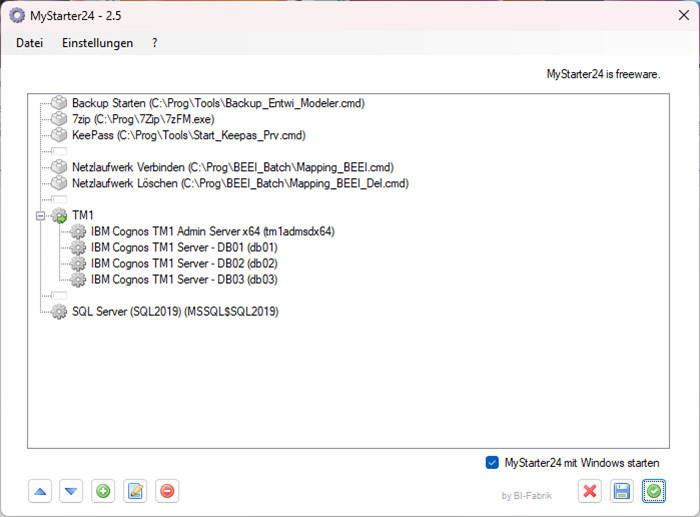Click gear icon of TM1 Server - DB02

pos(78,263)
